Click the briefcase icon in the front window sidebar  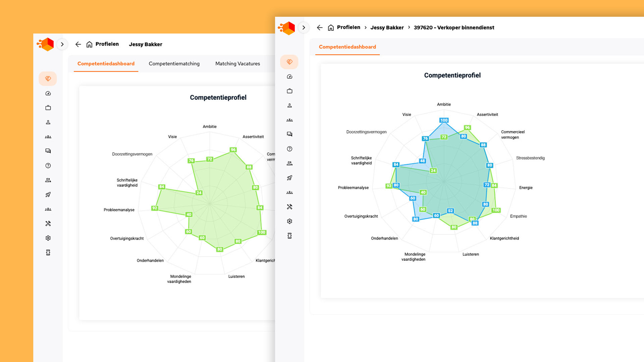point(289,91)
